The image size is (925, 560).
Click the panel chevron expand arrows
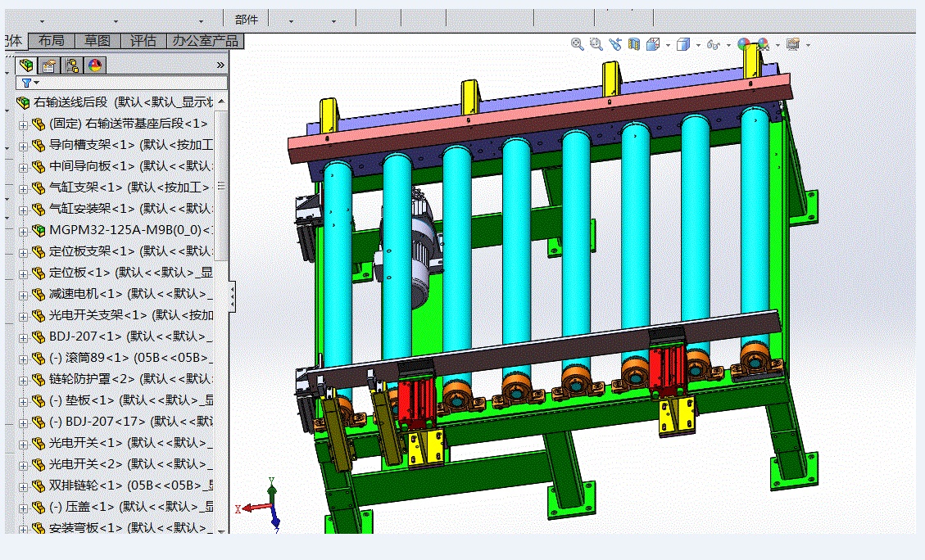pos(220,65)
